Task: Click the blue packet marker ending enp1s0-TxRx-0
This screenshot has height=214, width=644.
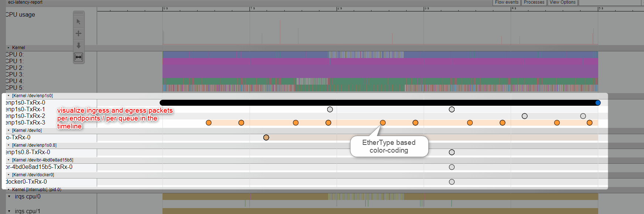Action: tap(598, 103)
